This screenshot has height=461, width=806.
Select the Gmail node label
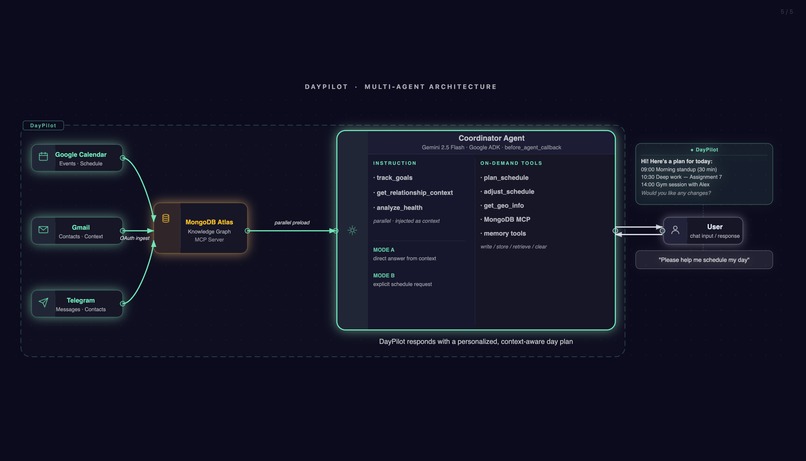pyautogui.click(x=81, y=227)
